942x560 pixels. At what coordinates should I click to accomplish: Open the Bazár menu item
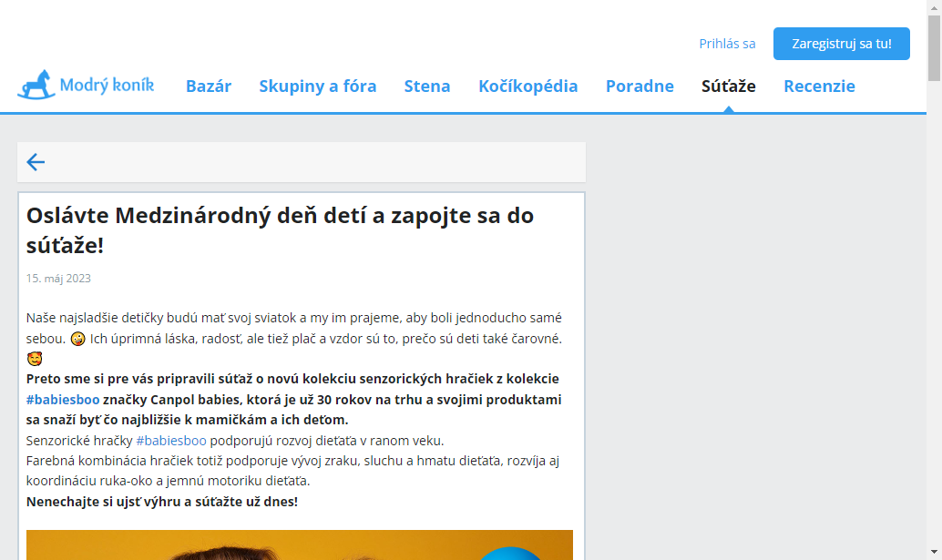209,86
